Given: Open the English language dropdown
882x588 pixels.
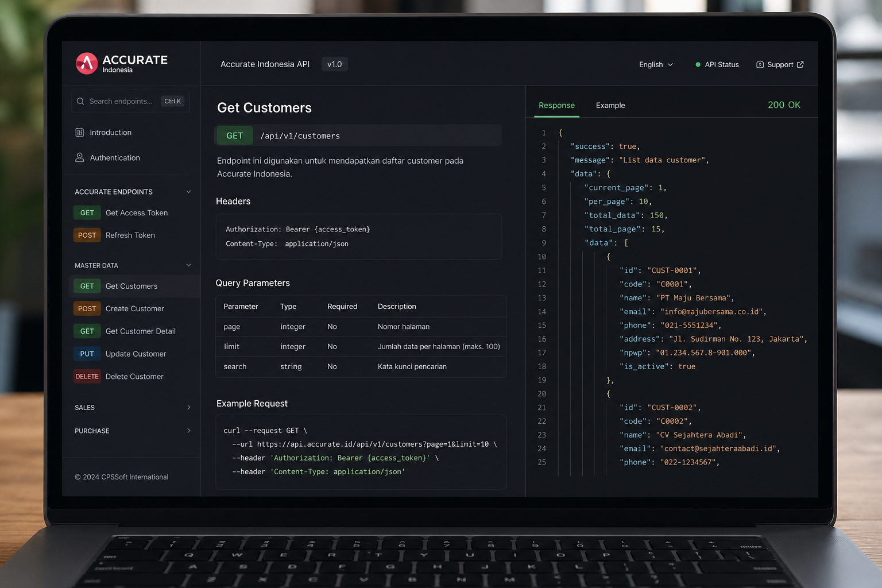Looking at the screenshot, I should (x=656, y=65).
